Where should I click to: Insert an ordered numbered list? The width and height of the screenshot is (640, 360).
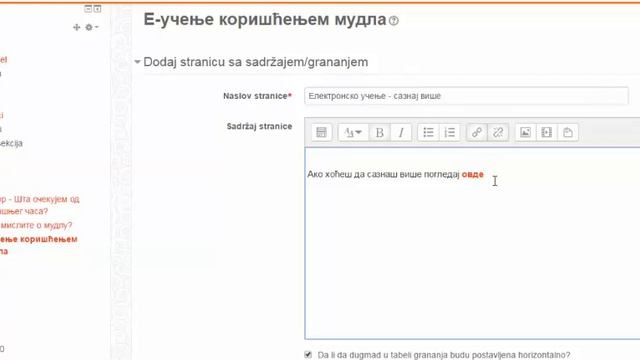[x=449, y=133]
